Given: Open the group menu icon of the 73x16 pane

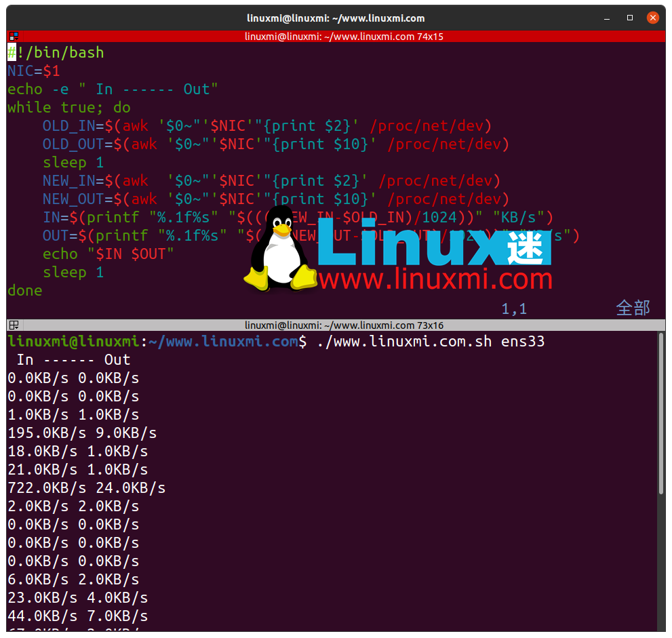Looking at the screenshot, I should coord(14,325).
